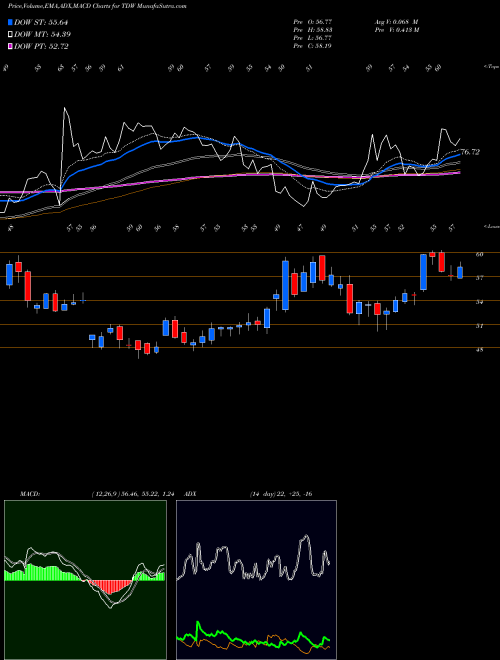Click the 76.72 EMA end label
500x660 pixels.
point(470,152)
